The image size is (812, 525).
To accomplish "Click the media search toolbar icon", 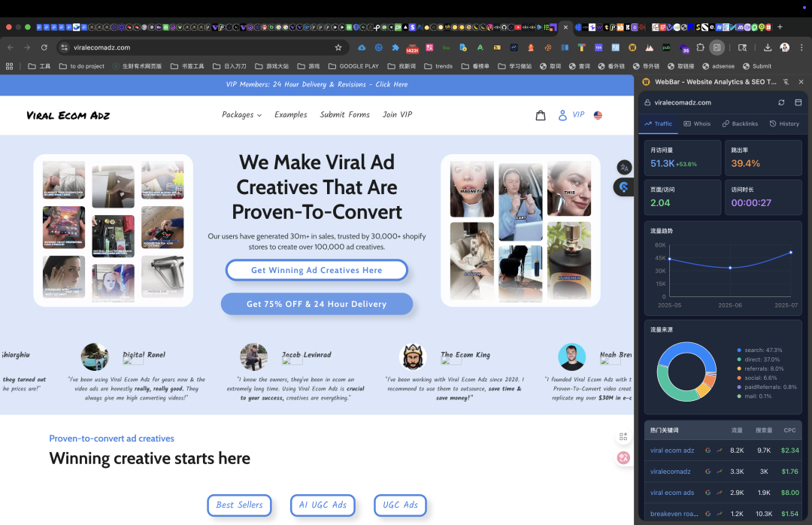I will click(x=742, y=47).
